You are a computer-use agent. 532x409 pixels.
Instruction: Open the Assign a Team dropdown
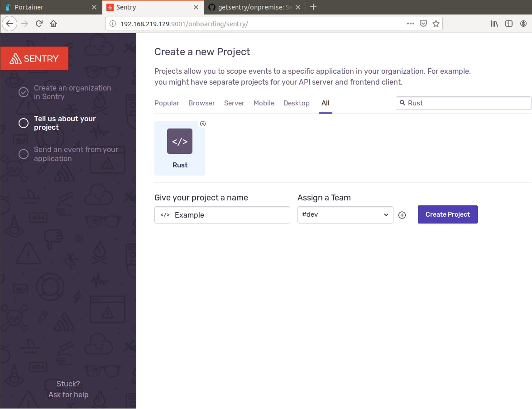[x=345, y=214]
